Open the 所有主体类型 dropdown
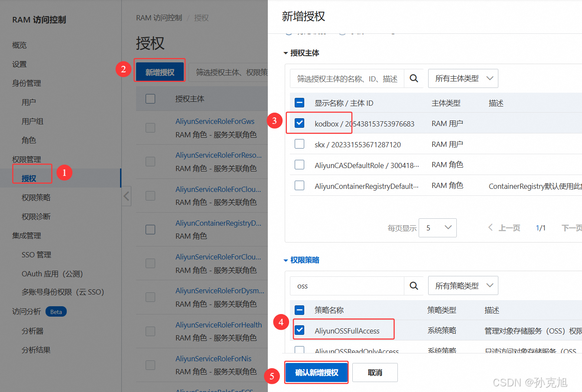582x392 pixels. tap(463, 78)
